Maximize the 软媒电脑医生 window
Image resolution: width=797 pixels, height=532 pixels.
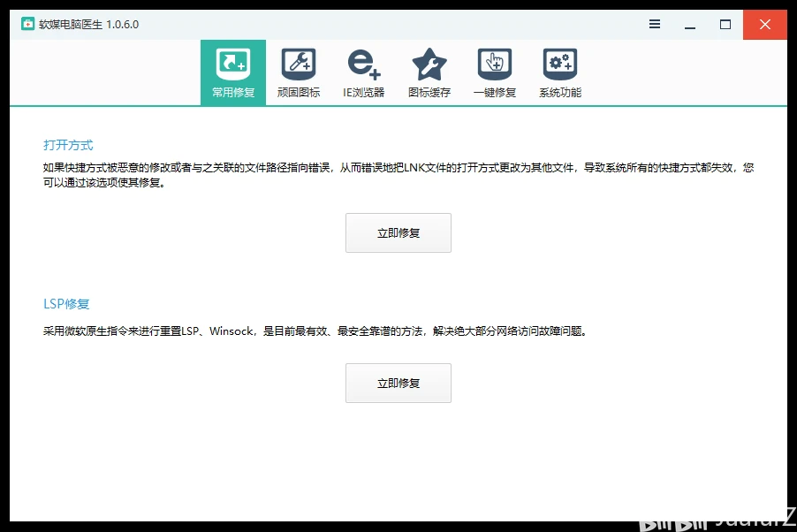pyautogui.click(x=725, y=25)
